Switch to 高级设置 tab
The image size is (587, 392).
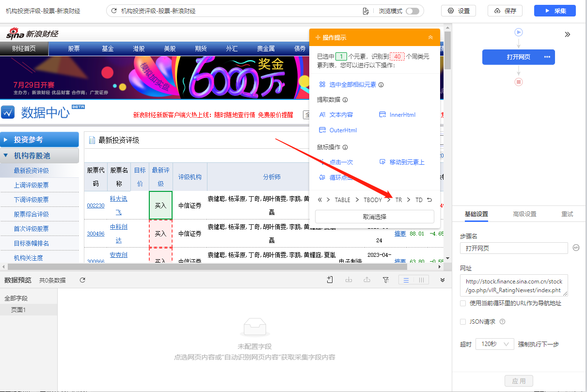524,214
